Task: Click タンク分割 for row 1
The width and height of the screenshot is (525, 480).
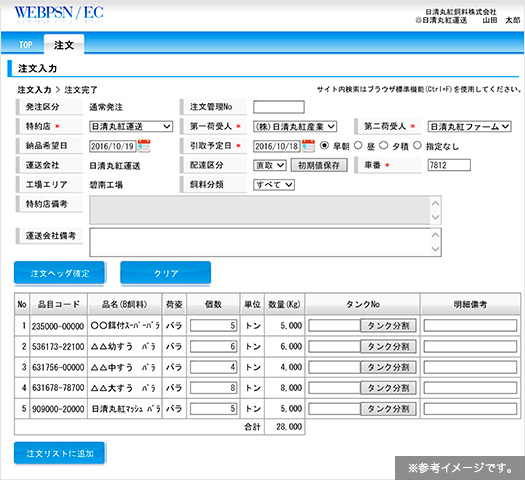Action: tap(388, 326)
